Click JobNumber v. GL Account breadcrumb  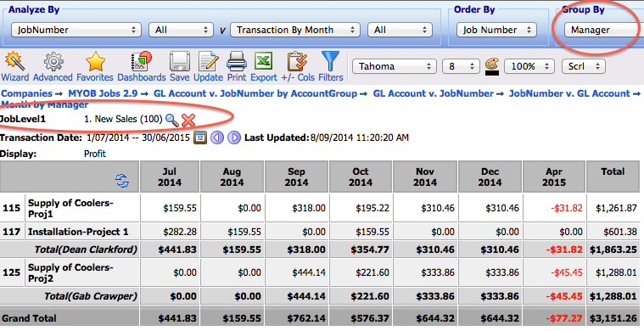pos(569,93)
